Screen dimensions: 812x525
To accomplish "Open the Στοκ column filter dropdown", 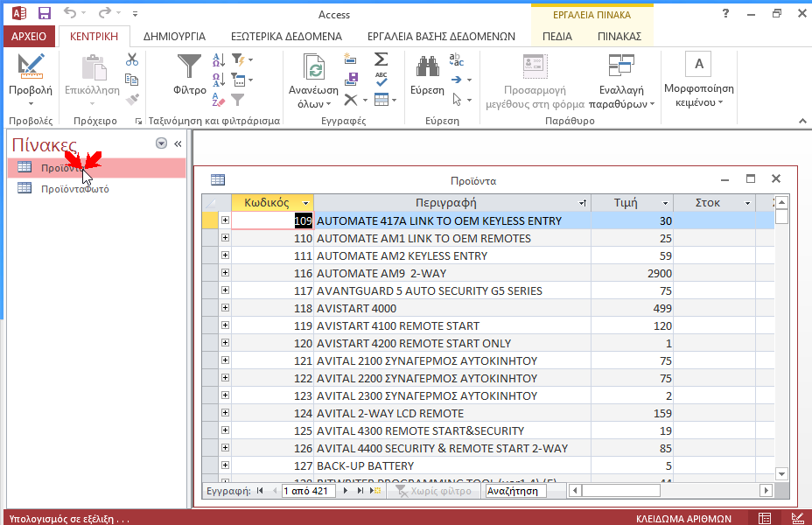I will tap(747, 203).
